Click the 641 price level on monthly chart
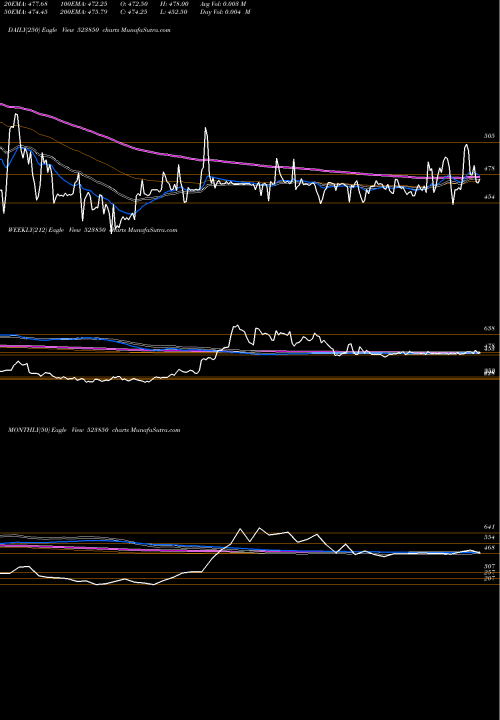The height and width of the screenshot is (720, 500). [x=489, y=527]
